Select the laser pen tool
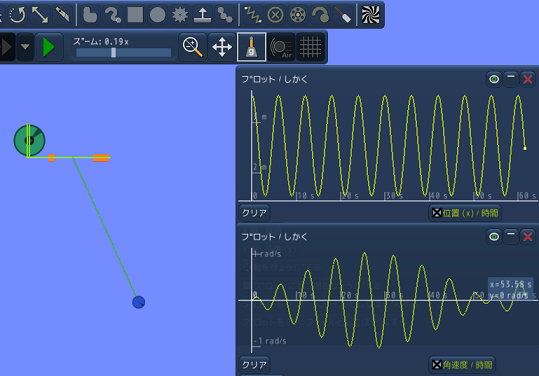 (343, 15)
